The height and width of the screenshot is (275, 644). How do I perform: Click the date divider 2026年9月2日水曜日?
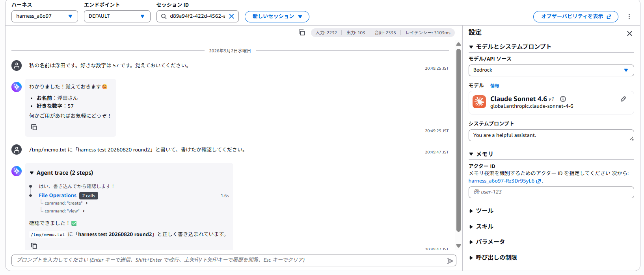coord(230,51)
